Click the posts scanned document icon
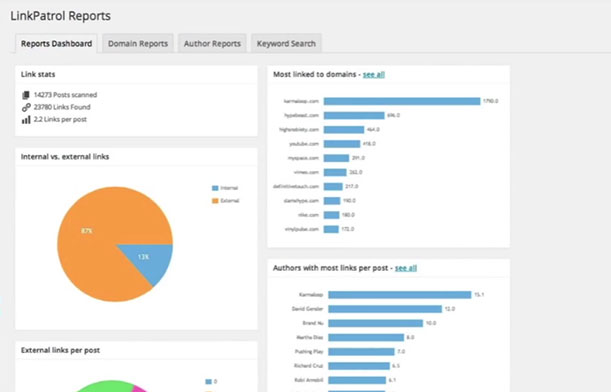The height and width of the screenshot is (392, 611). click(26, 95)
